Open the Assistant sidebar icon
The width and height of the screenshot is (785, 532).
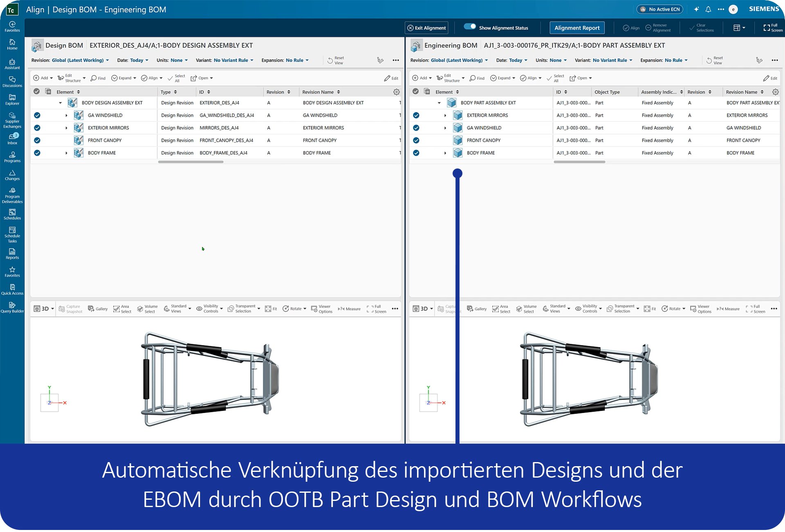[x=12, y=64]
